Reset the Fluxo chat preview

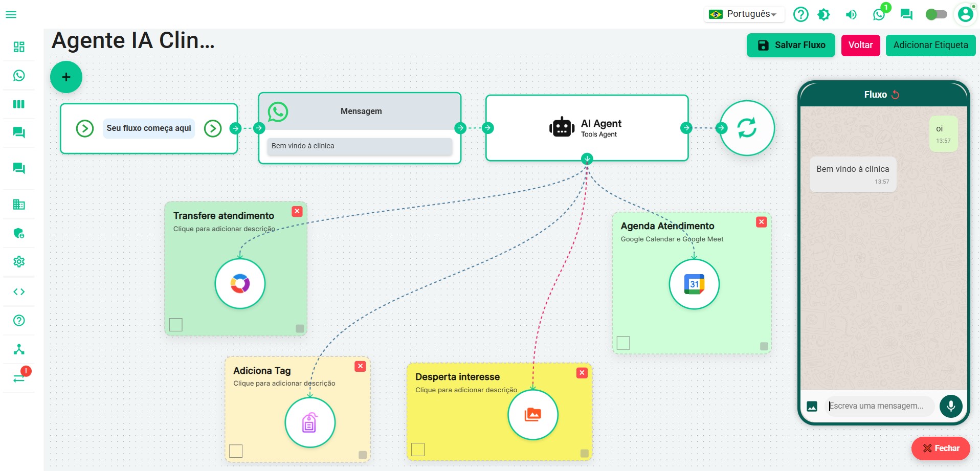tap(895, 95)
